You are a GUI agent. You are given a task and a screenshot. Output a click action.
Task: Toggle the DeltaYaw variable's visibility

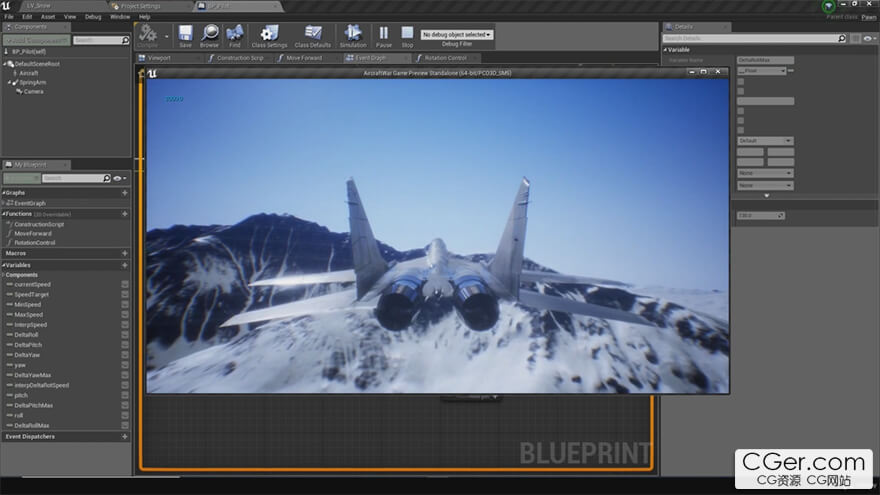tap(125, 355)
